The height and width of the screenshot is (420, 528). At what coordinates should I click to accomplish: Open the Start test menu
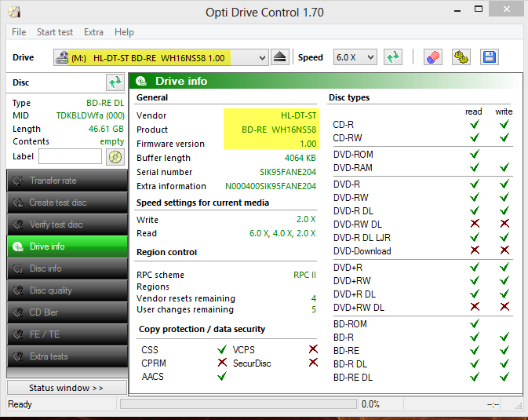tap(55, 32)
